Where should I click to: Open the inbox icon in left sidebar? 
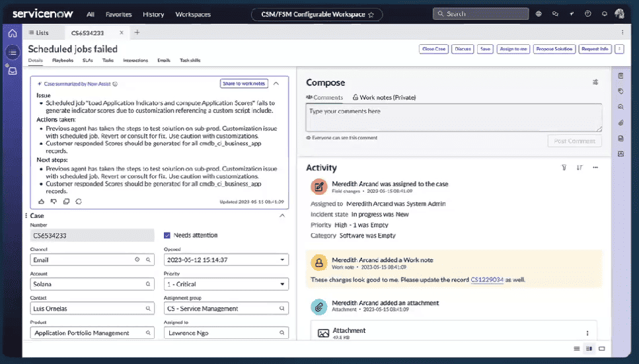click(x=13, y=71)
